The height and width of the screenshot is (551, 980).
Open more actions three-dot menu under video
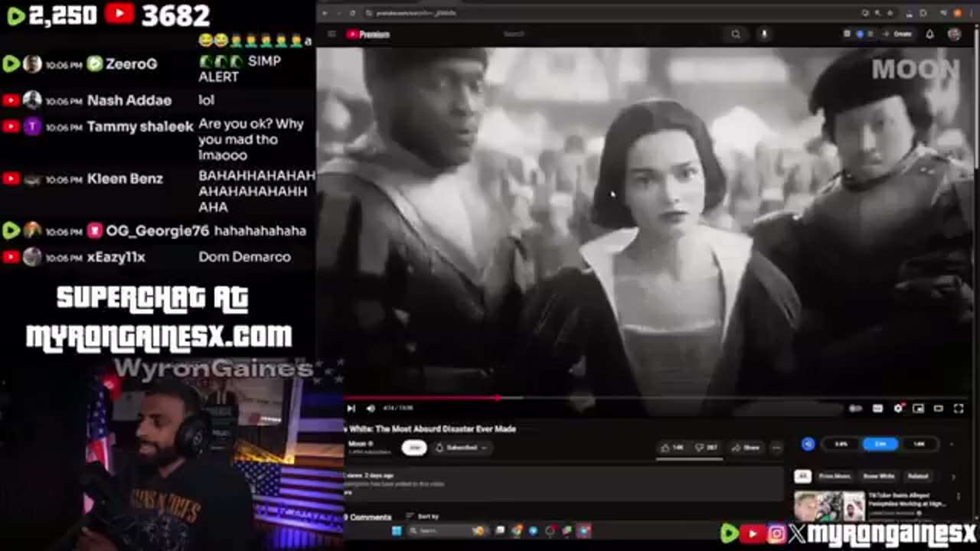click(x=776, y=448)
